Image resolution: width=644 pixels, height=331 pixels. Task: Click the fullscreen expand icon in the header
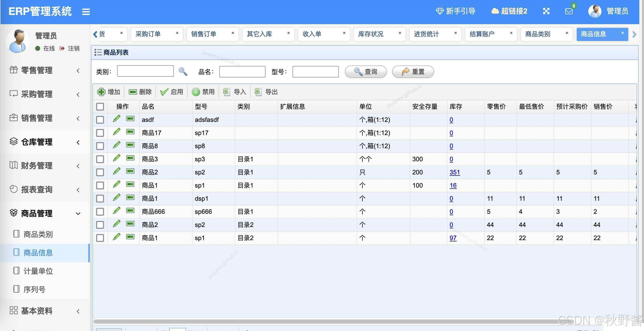(x=546, y=11)
